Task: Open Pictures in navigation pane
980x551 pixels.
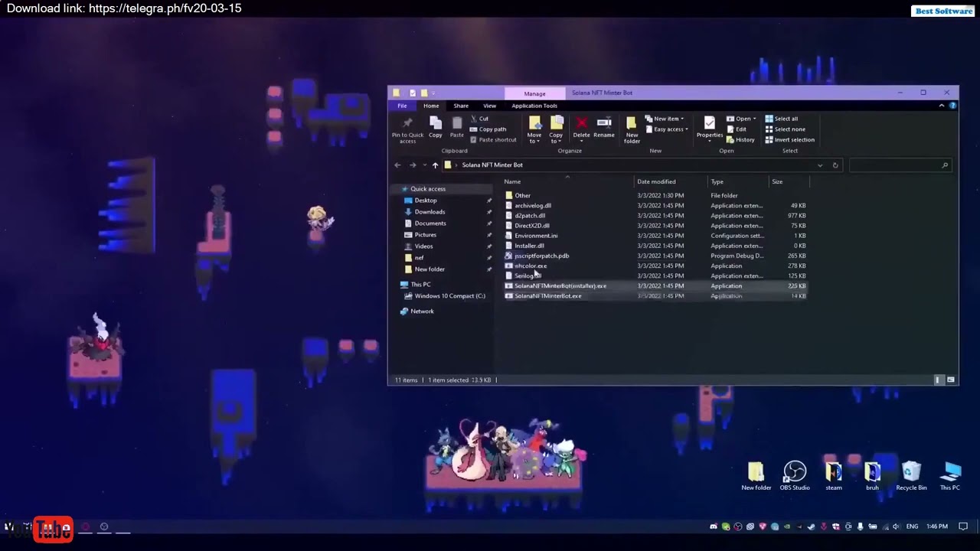Action: coord(425,235)
